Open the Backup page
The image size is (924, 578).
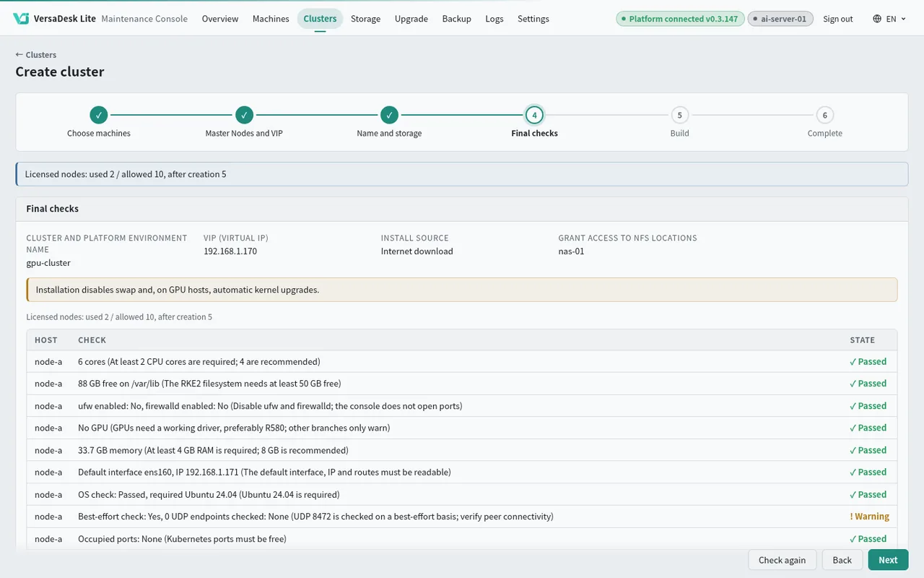[456, 19]
